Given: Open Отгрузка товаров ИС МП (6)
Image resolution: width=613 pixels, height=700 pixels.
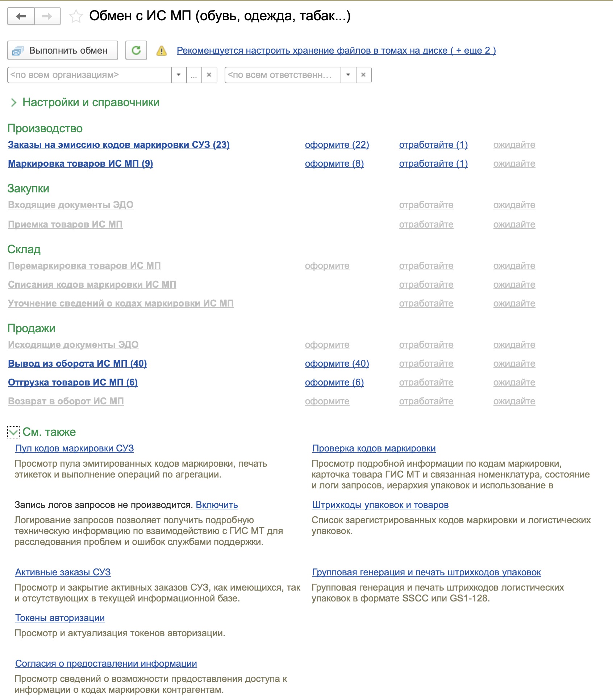Looking at the screenshot, I should 73,383.
